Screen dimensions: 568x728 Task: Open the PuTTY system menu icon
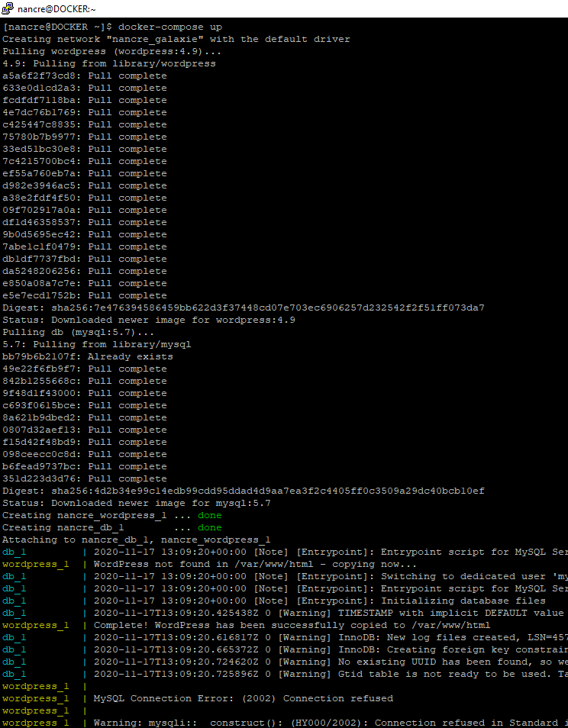[x=8, y=8]
